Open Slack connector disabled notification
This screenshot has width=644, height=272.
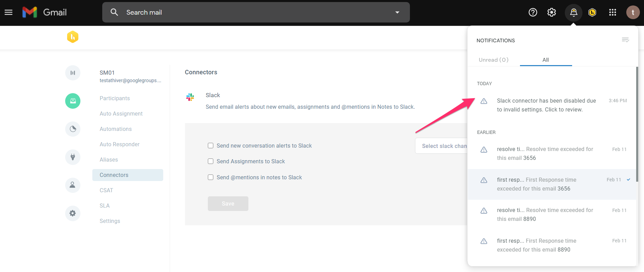552,105
